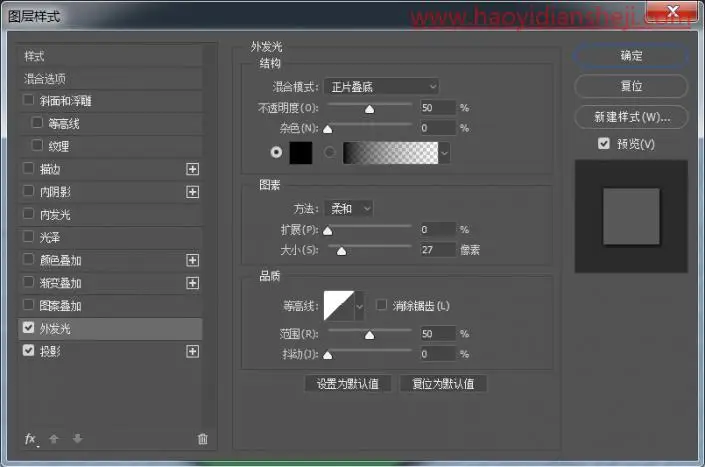The width and height of the screenshot is (705, 467).
Task: Click the 大小 value field showing 27
Action: [438, 249]
